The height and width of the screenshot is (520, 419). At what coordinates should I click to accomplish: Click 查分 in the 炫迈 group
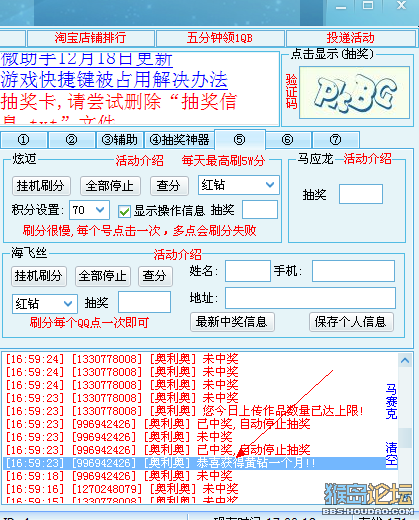tap(169, 186)
